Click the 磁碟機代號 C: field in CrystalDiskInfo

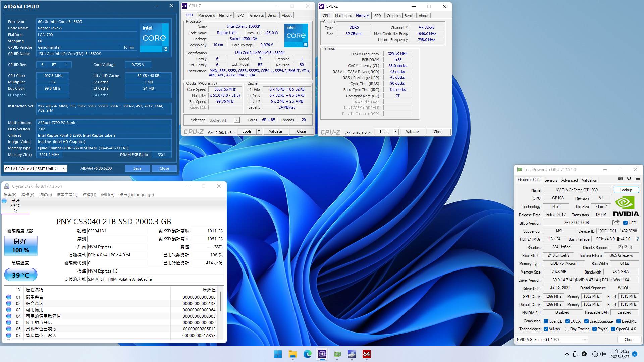(x=117, y=263)
